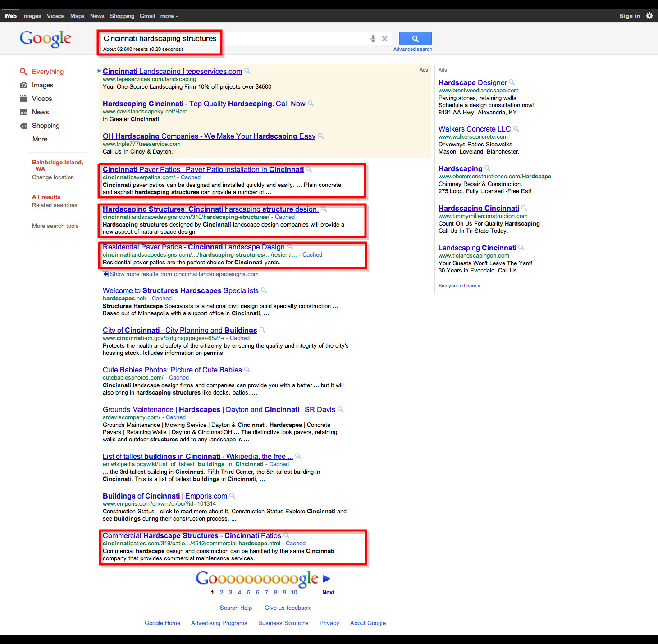This screenshot has width=658, height=644.
Task: Open Maps in top bar
Action: [77, 16]
